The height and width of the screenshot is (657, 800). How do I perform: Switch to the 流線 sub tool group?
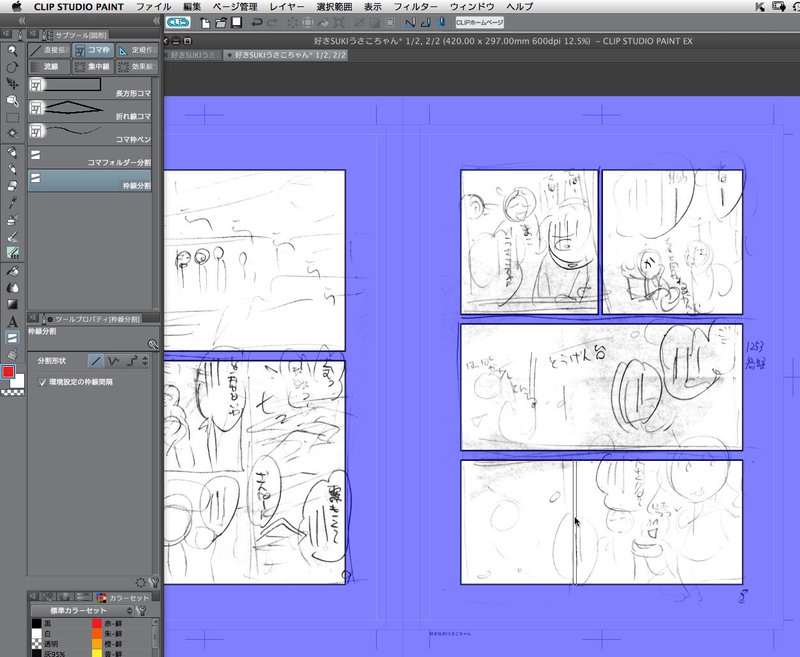click(x=49, y=67)
